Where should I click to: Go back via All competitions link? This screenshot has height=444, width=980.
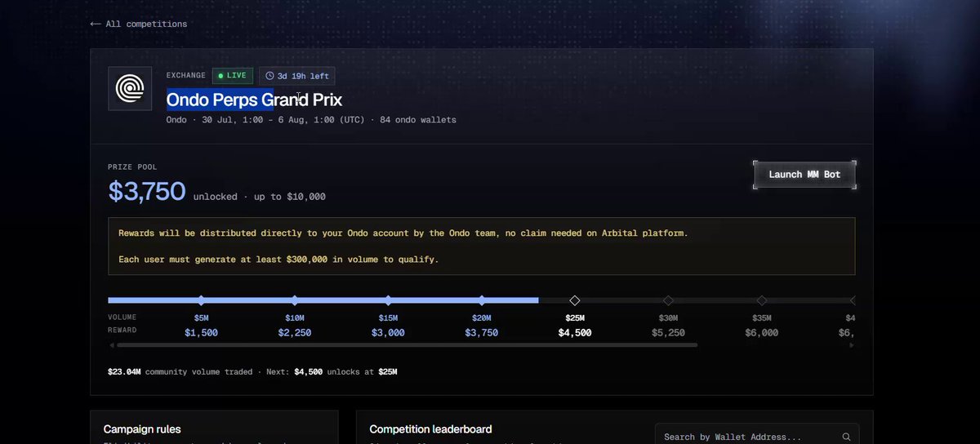138,24
